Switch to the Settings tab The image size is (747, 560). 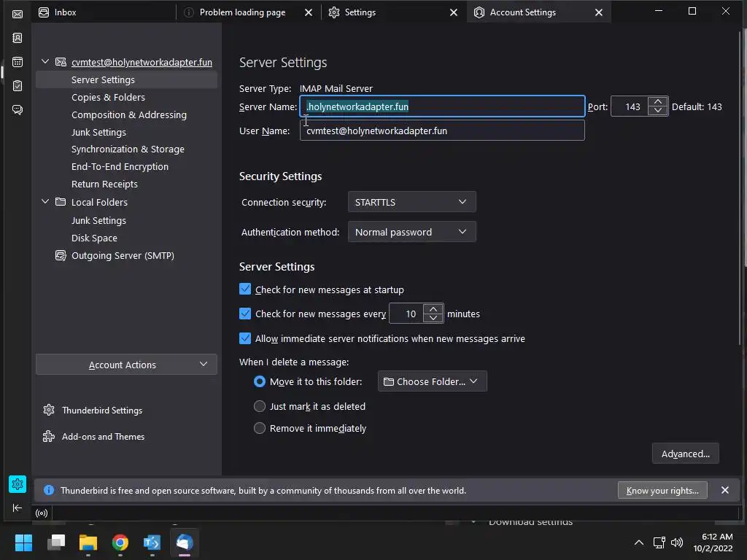tap(360, 12)
